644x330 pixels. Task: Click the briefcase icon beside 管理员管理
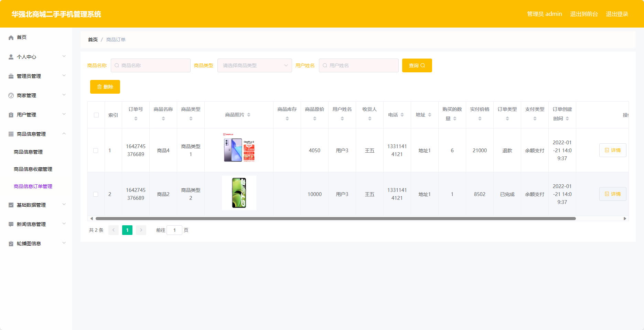(11, 76)
